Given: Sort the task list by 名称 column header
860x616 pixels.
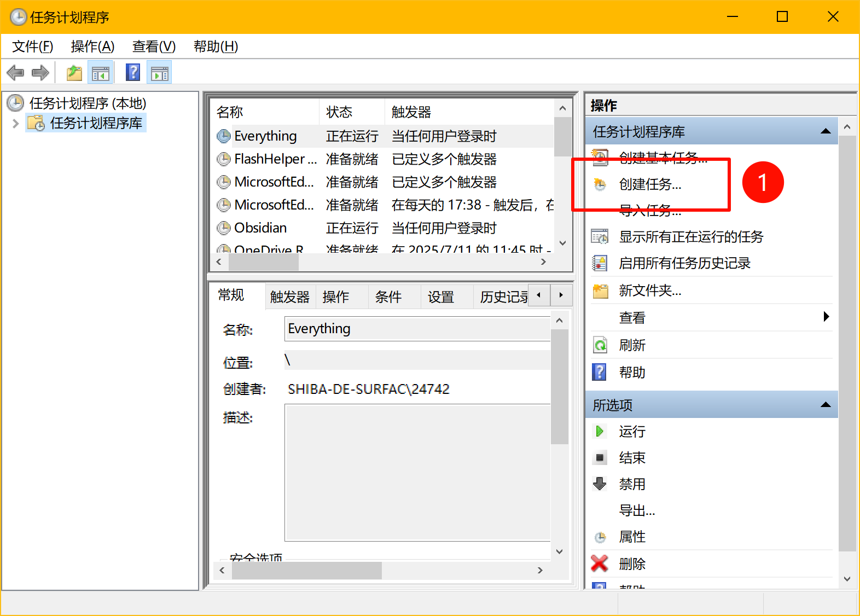Looking at the screenshot, I should tap(265, 112).
